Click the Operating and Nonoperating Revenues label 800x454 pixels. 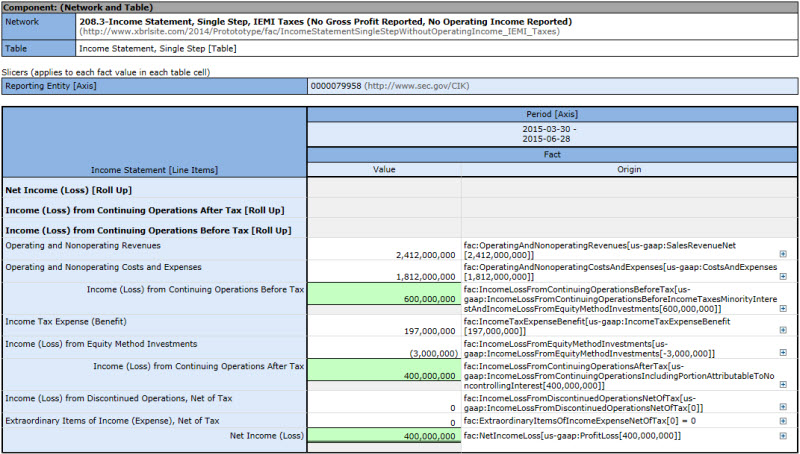[x=83, y=245]
